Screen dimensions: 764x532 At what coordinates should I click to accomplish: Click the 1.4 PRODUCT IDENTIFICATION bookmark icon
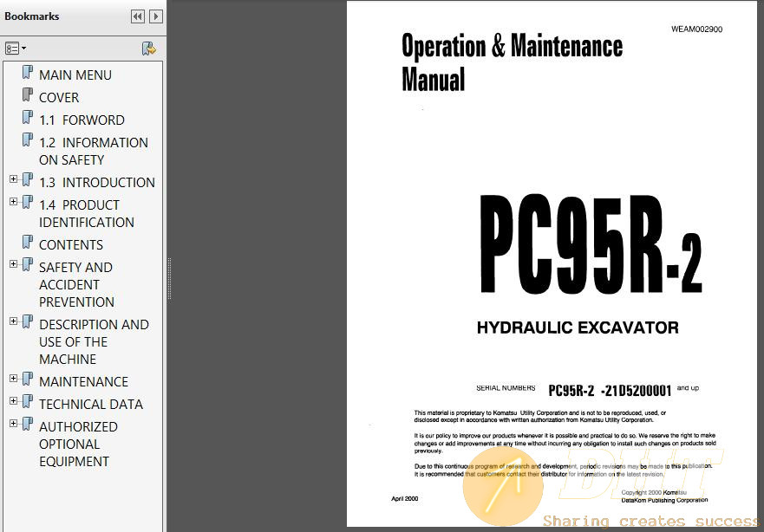pos(28,202)
